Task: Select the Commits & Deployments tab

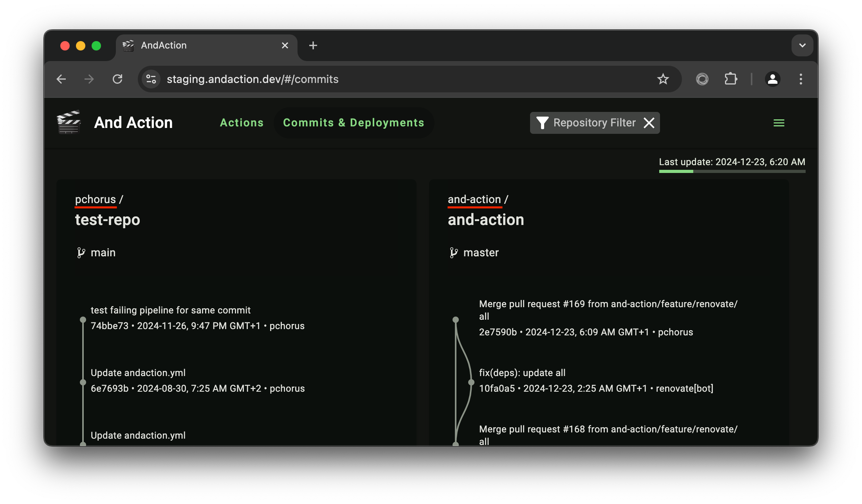Action: (353, 122)
